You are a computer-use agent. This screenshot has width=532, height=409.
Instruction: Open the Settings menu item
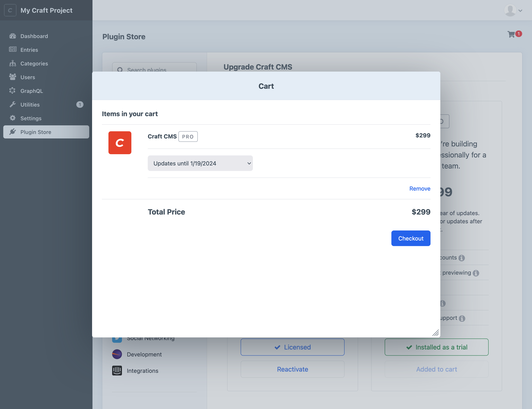tap(46, 118)
